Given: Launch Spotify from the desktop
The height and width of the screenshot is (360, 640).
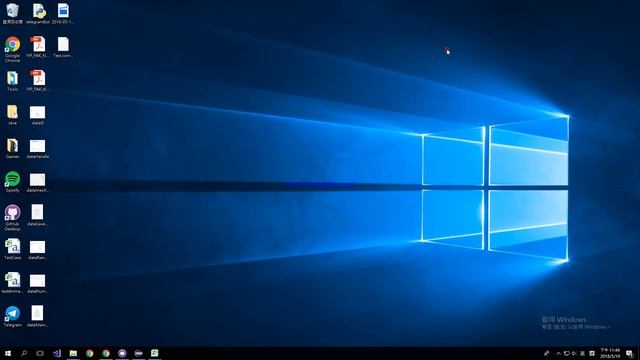Looking at the screenshot, I should 12,182.
